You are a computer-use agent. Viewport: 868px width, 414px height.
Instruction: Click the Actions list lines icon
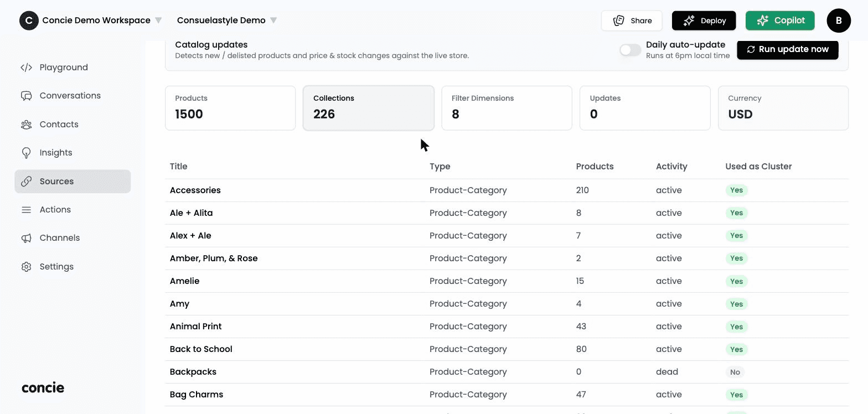26,210
